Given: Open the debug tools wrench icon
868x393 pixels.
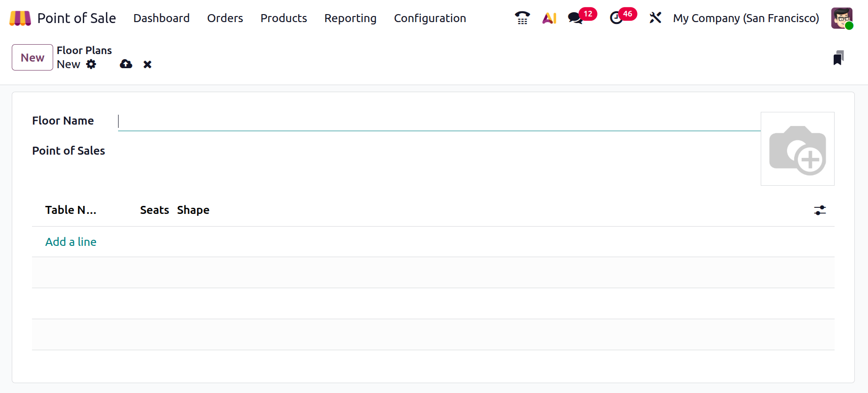Looking at the screenshot, I should pos(655,18).
